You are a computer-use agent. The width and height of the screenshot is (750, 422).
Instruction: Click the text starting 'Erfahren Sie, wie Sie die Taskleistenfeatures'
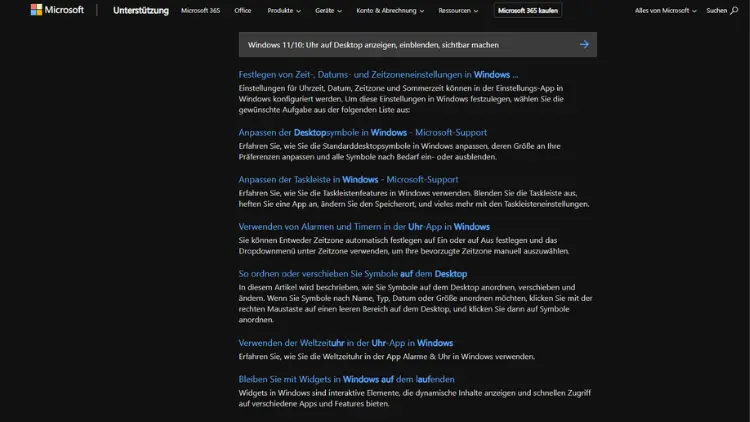(x=414, y=199)
